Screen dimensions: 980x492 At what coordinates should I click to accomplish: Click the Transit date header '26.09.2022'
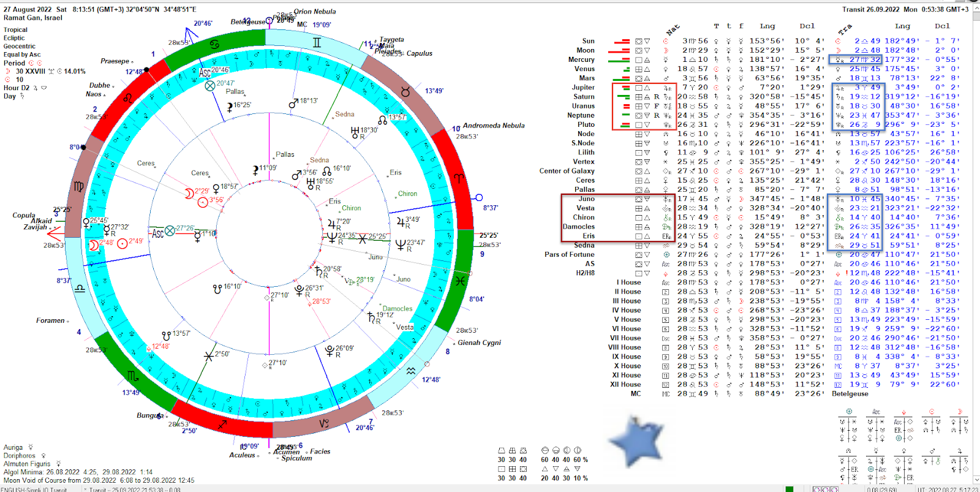(x=882, y=9)
